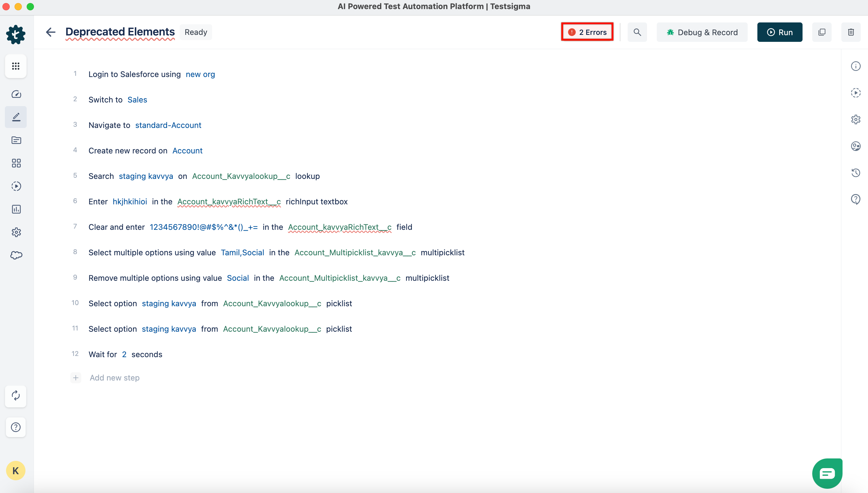Click the 'new org' link in step 1
The width and height of the screenshot is (868, 493).
click(200, 75)
